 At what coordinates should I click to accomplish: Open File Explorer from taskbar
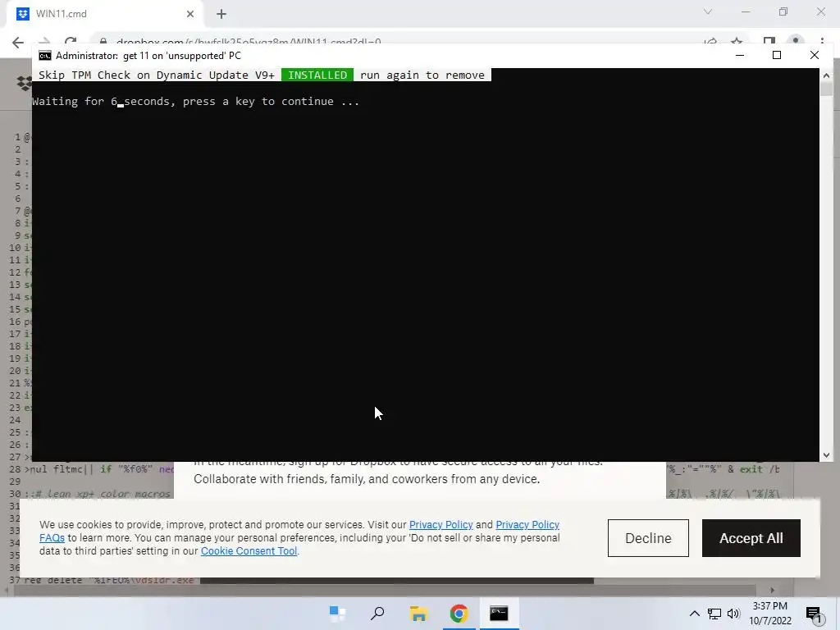(418, 614)
